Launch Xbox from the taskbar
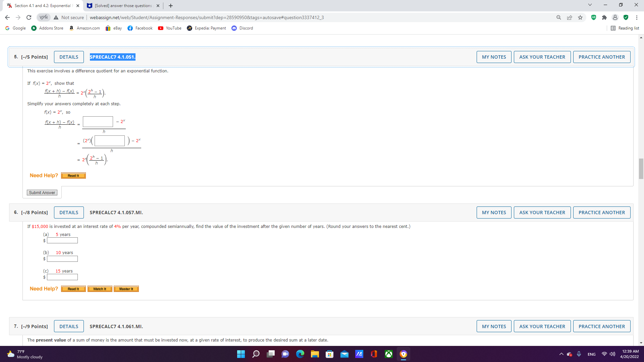Screen dimensions: 644x362 click(x=388, y=354)
